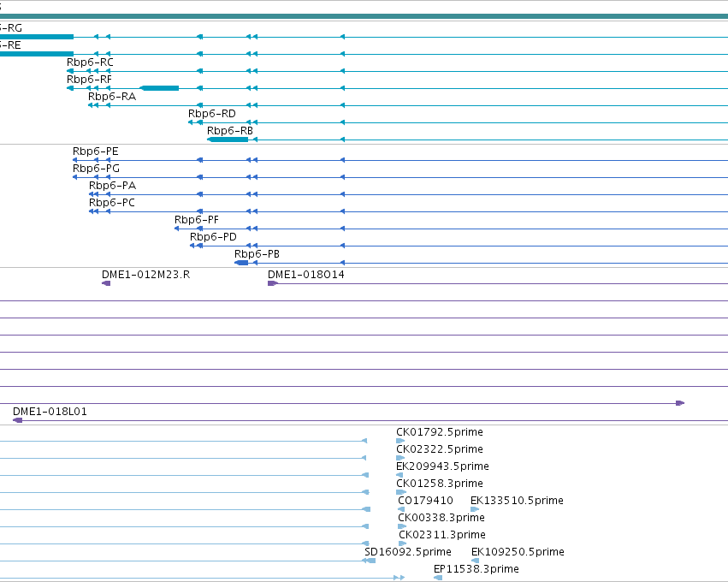Click the EK109250.5prime arrow glyph
This screenshot has height=582, width=728.
(475, 561)
